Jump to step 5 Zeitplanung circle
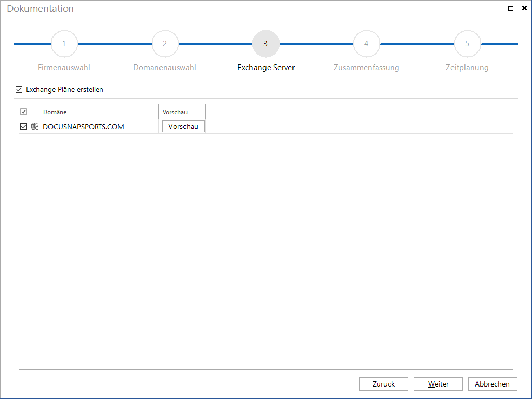The image size is (532, 399). pyautogui.click(x=467, y=44)
